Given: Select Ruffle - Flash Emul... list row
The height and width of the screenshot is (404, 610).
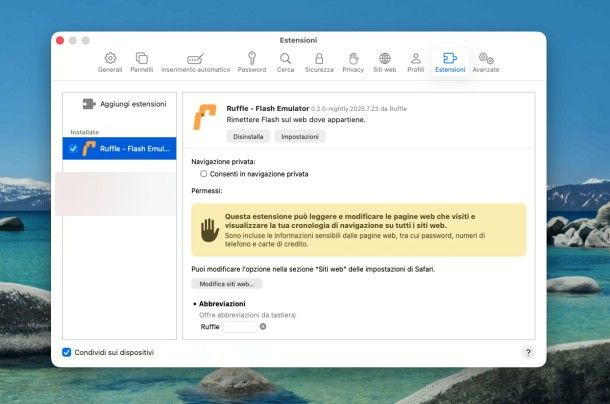Looking at the screenshot, I should coord(119,148).
